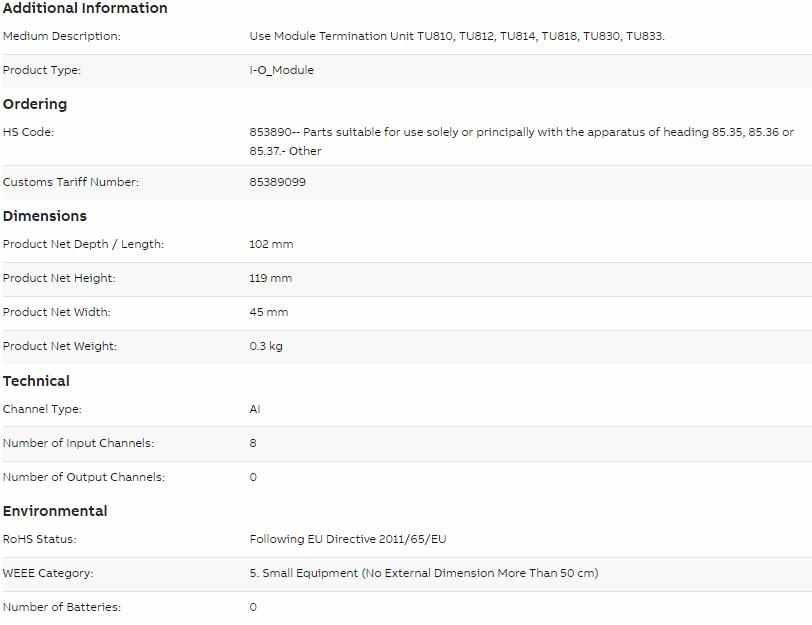Click the Customs Tariff Number value 85389099
The image size is (812, 625).
pyautogui.click(x=278, y=182)
